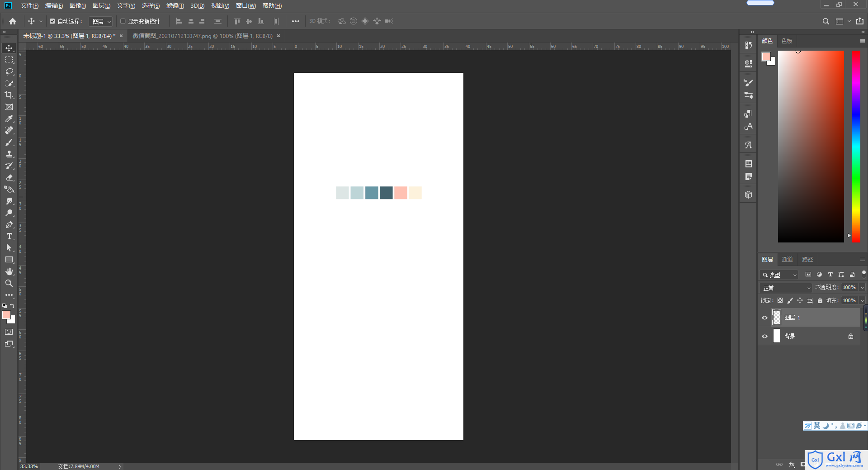
Task: Select the Paint Bucket tool
Action: 9,189
